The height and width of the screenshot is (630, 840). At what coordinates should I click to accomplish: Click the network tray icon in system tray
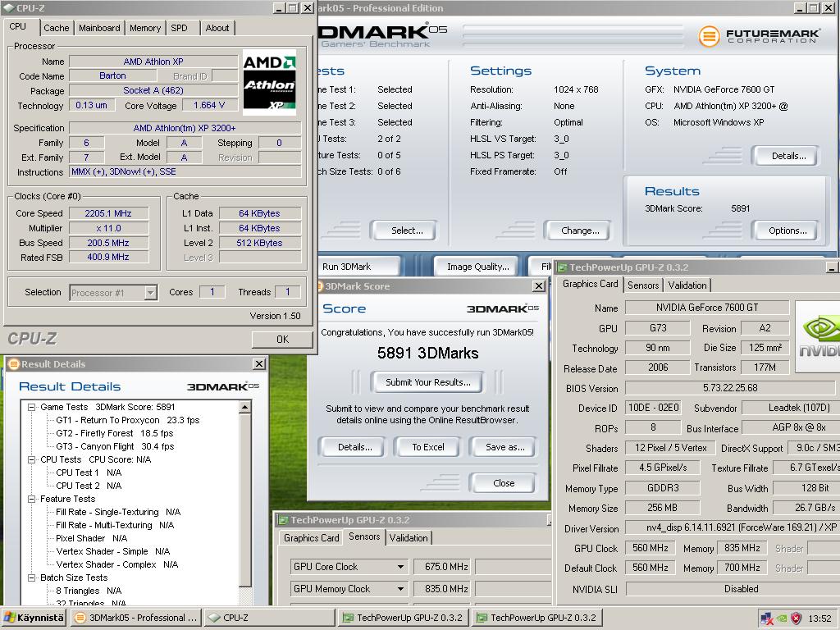coord(767,619)
